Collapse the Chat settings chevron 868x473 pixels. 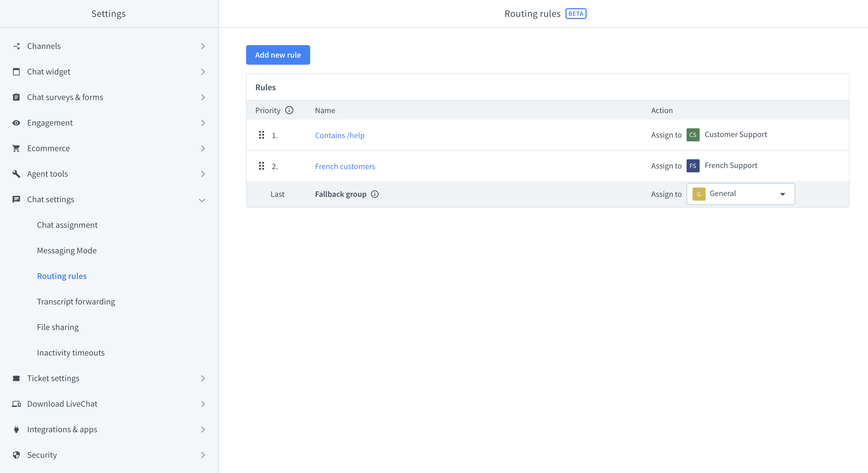coord(202,200)
